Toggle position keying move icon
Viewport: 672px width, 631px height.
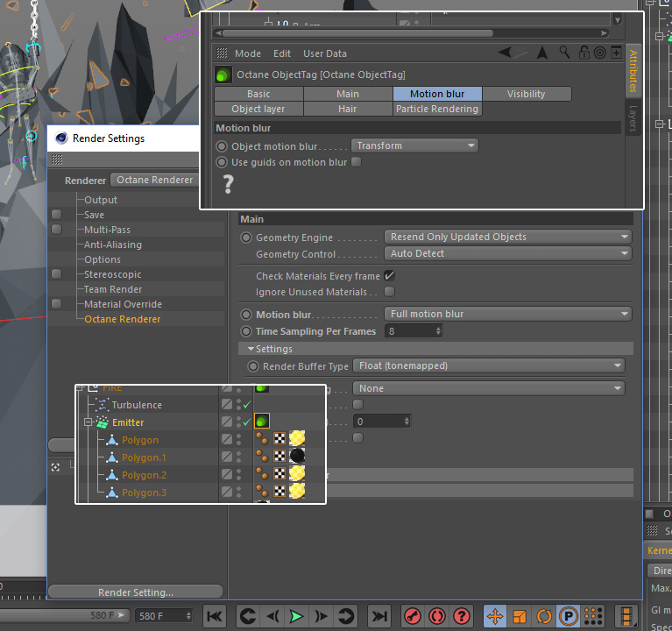coord(495,616)
